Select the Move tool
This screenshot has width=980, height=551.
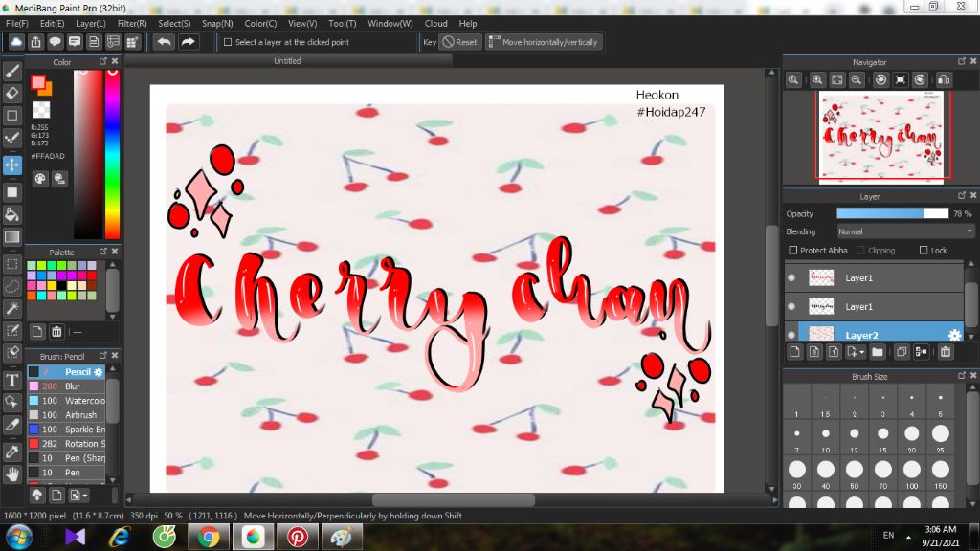[x=11, y=165]
